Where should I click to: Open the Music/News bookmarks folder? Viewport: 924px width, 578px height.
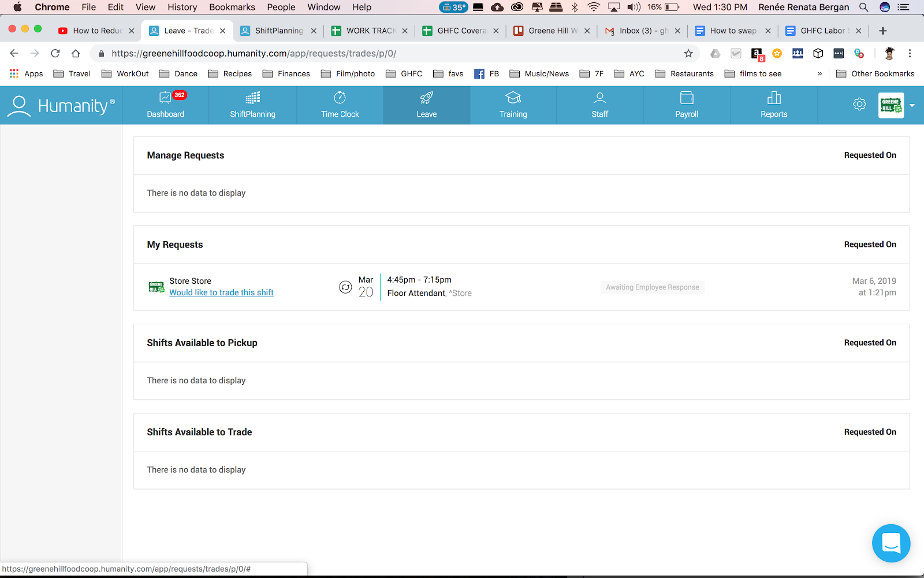(x=539, y=73)
